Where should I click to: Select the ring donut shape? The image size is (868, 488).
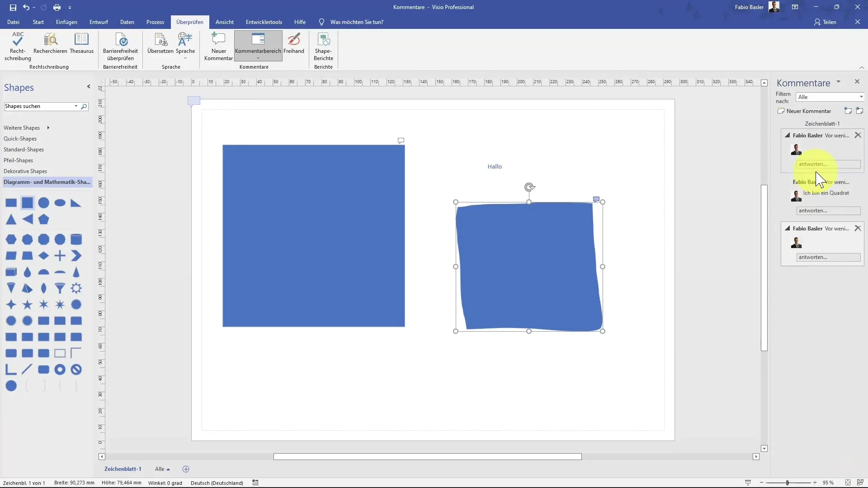point(60,370)
